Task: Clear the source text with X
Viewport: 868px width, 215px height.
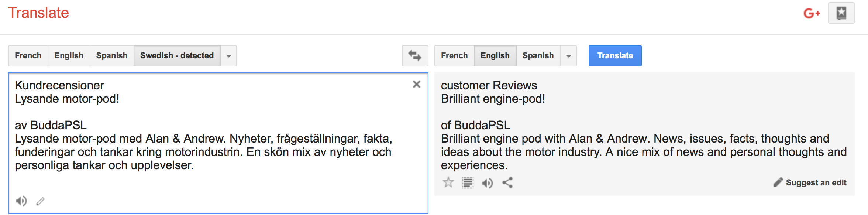Action: point(417,85)
